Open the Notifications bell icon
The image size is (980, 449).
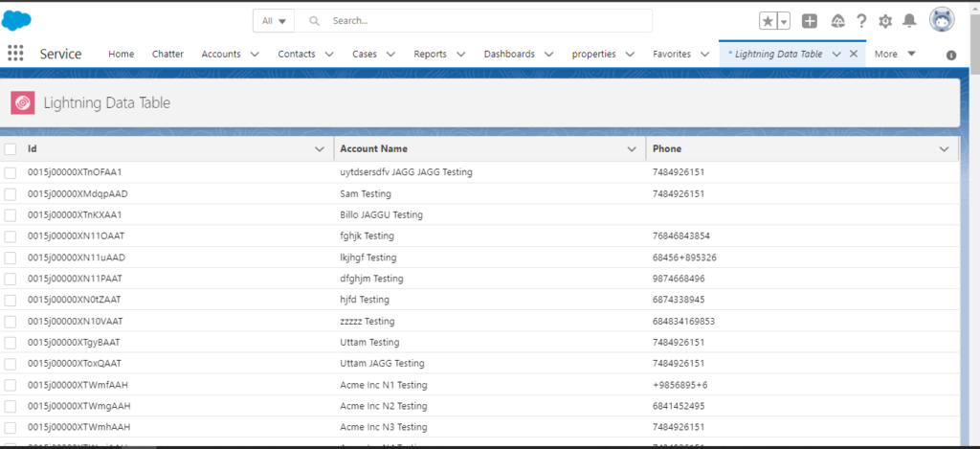(909, 21)
